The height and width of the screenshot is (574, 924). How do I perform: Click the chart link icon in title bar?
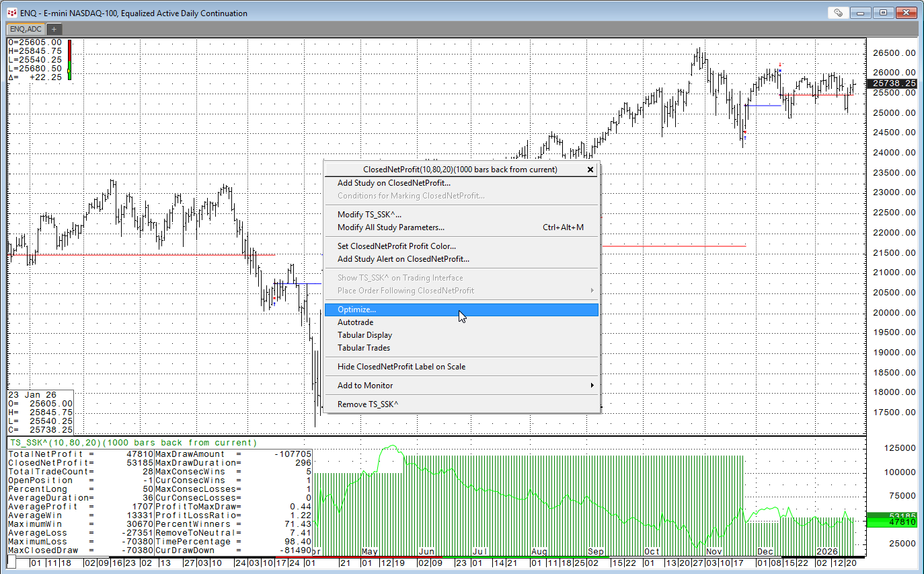838,13
